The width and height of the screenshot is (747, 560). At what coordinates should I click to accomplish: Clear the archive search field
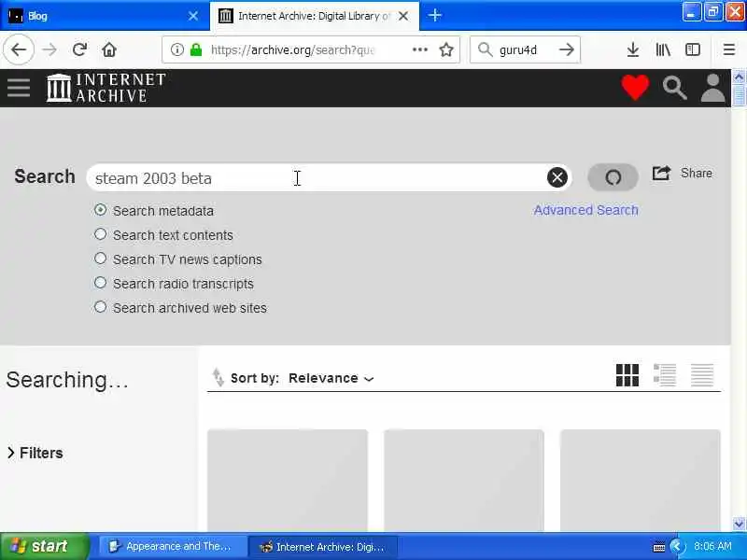click(557, 177)
